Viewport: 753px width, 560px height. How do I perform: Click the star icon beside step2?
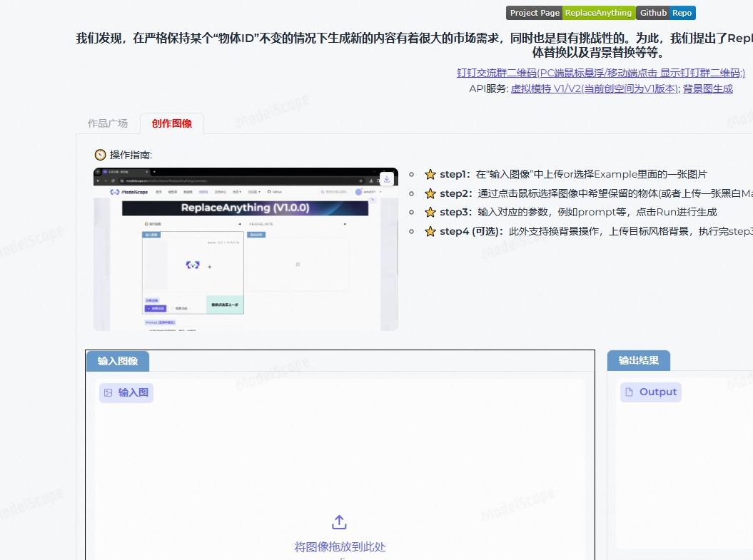430,193
